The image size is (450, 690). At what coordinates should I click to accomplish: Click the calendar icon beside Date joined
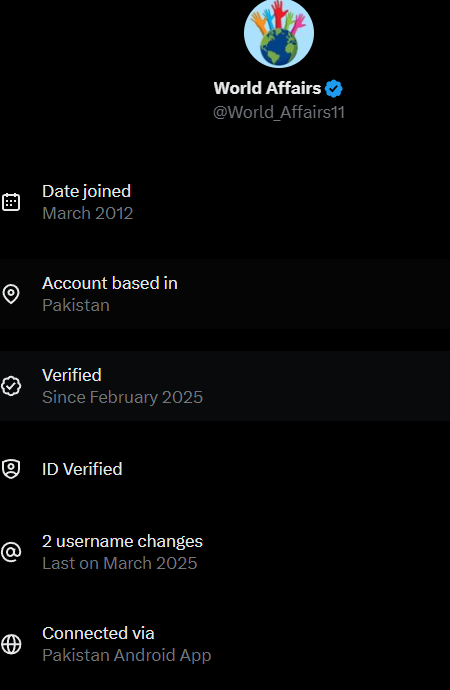click(x=11, y=202)
